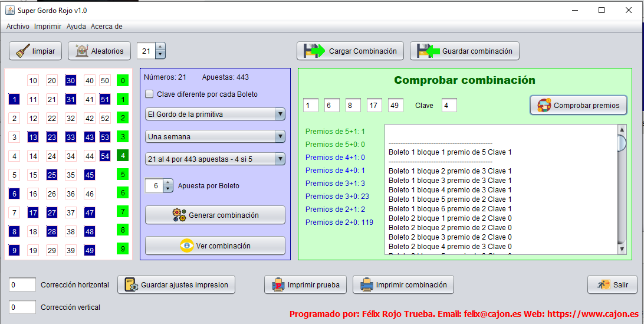Screen dimensions: 644x324
Task: Select green clave number 0
Action: pyautogui.click(x=123, y=81)
